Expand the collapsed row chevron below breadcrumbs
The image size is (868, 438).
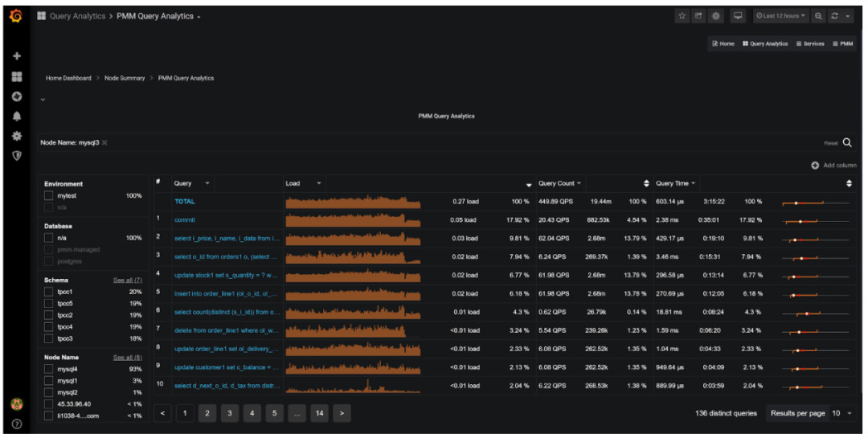(x=43, y=100)
